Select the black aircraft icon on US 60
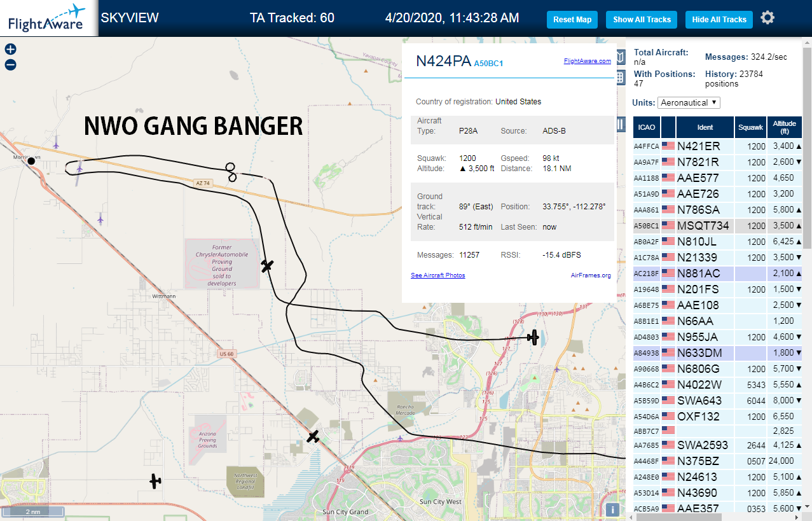Screen dimensions: 812x521 pos(313,436)
